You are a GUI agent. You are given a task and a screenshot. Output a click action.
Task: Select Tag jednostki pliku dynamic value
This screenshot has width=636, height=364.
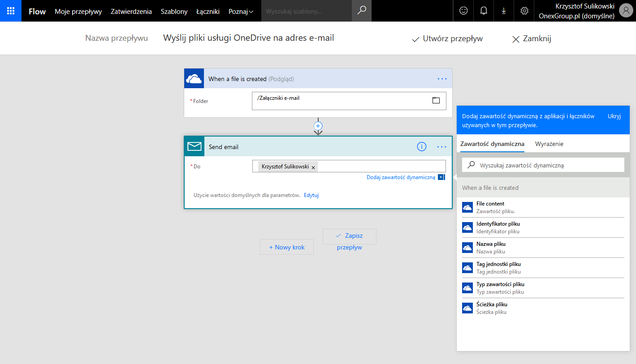[x=543, y=268]
